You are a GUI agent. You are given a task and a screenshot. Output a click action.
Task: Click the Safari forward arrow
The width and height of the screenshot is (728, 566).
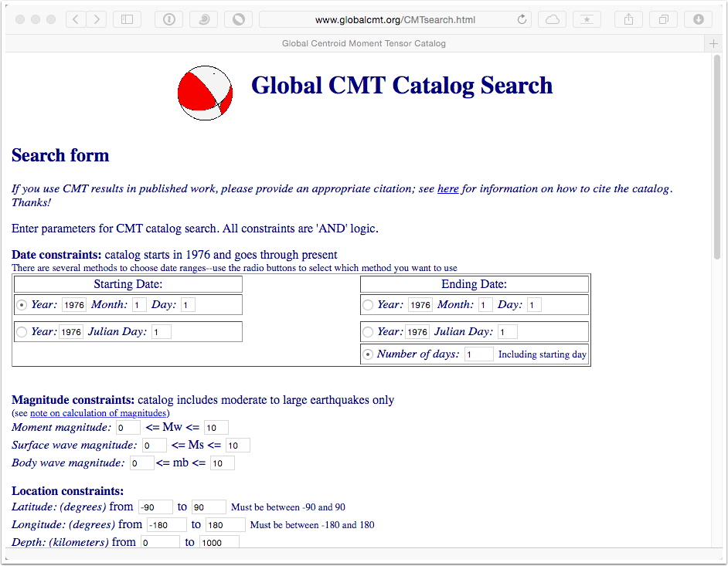pos(96,19)
